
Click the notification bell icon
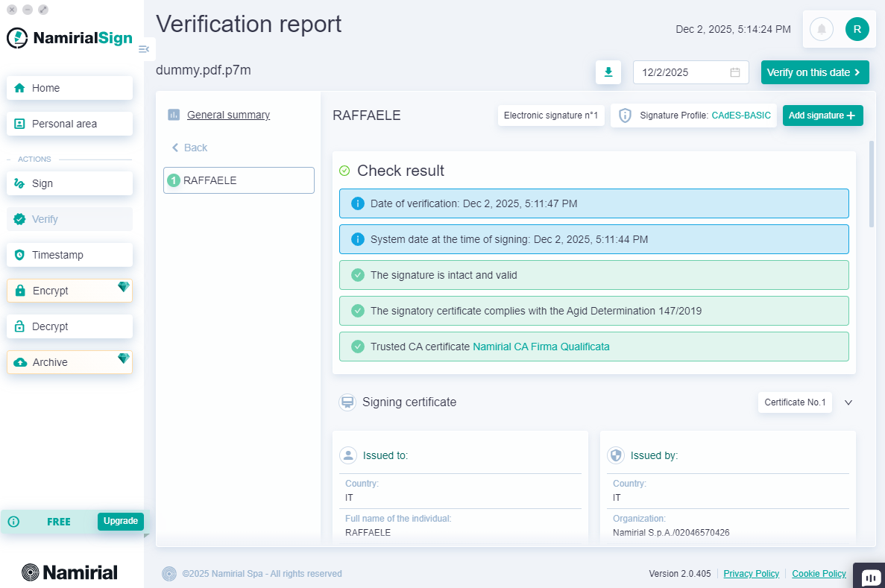coord(822,29)
